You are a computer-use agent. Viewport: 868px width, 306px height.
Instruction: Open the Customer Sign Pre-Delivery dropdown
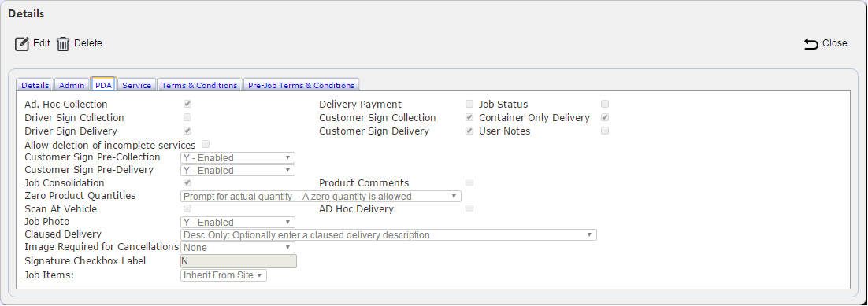tap(238, 171)
